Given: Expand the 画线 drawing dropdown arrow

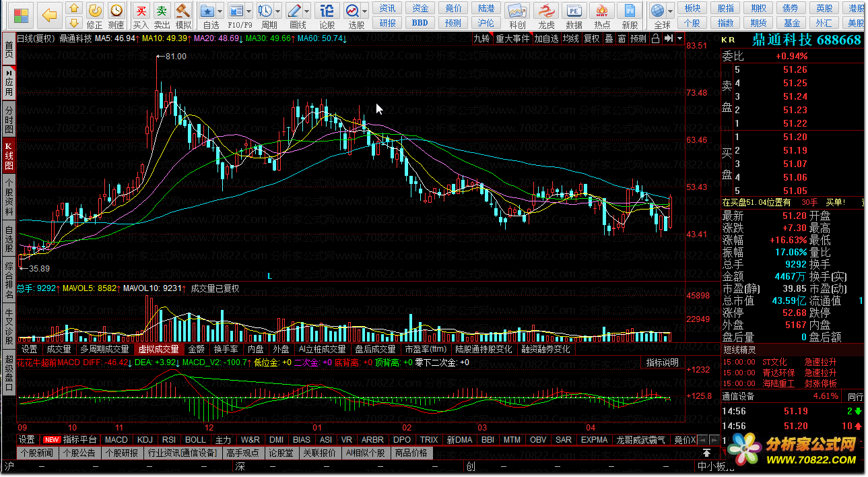Looking at the screenshot, I should pyautogui.click(x=306, y=11).
